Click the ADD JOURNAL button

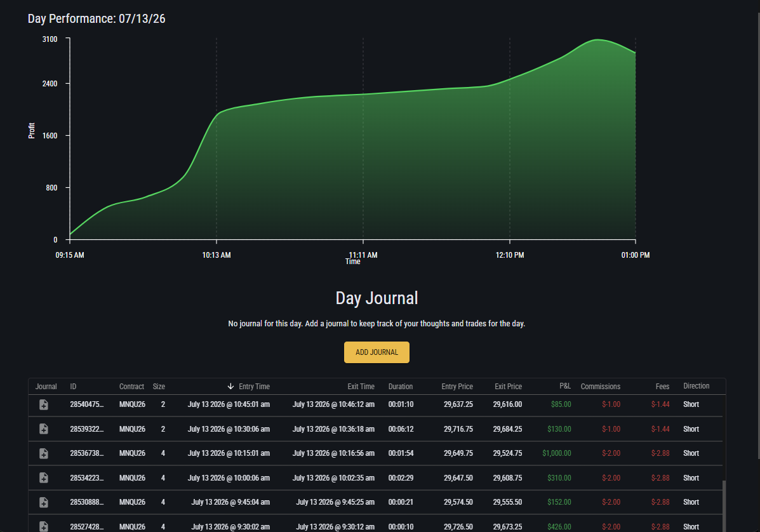click(377, 352)
